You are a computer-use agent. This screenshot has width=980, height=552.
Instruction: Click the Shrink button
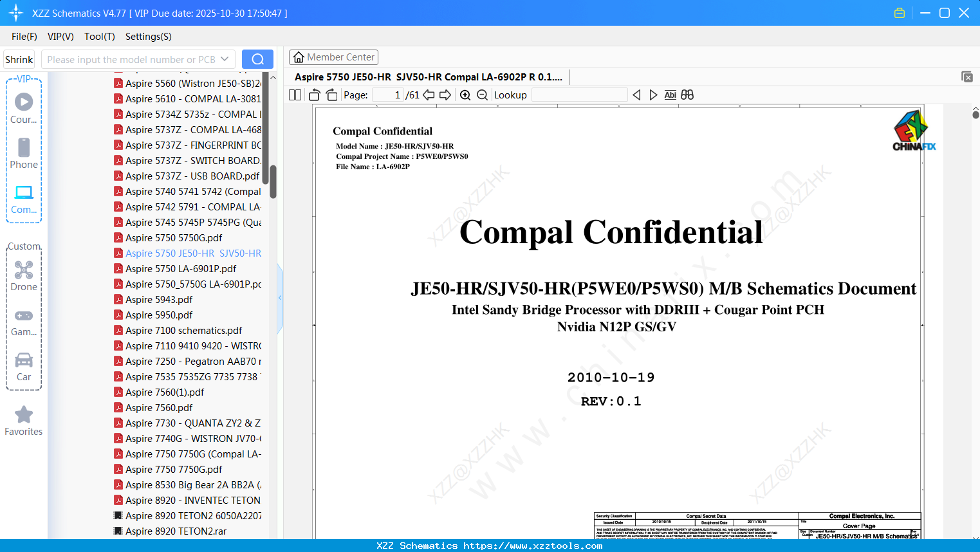coord(19,59)
